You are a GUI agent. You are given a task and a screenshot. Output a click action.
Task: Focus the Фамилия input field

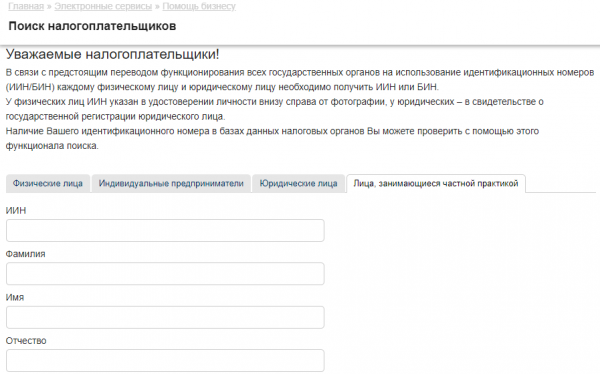point(165,274)
